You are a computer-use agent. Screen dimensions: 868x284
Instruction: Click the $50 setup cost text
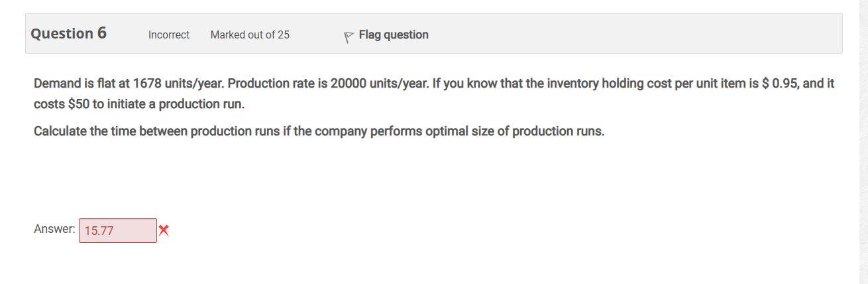pyautogui.click(x=78, y=105)
